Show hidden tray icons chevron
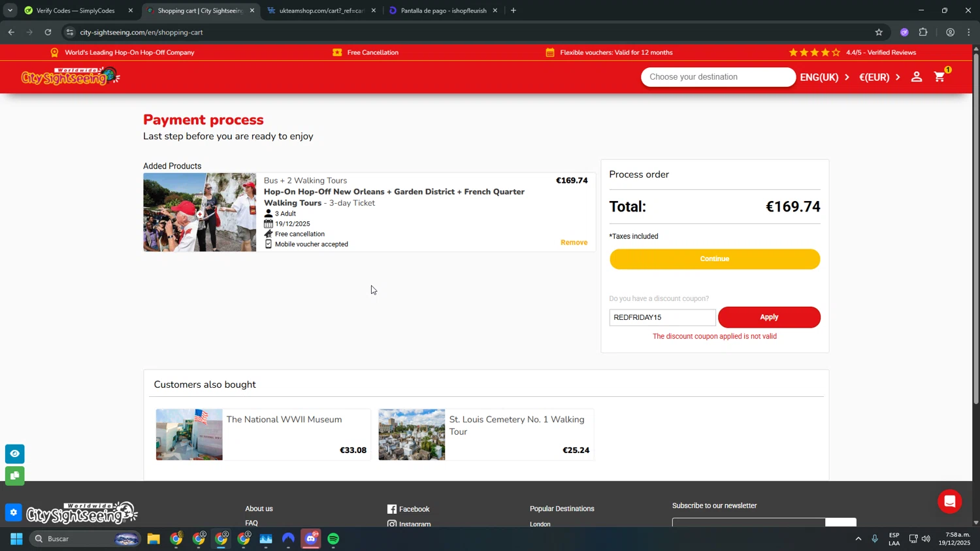Viewport: 980px width, 551px height. tap(858, 539)
